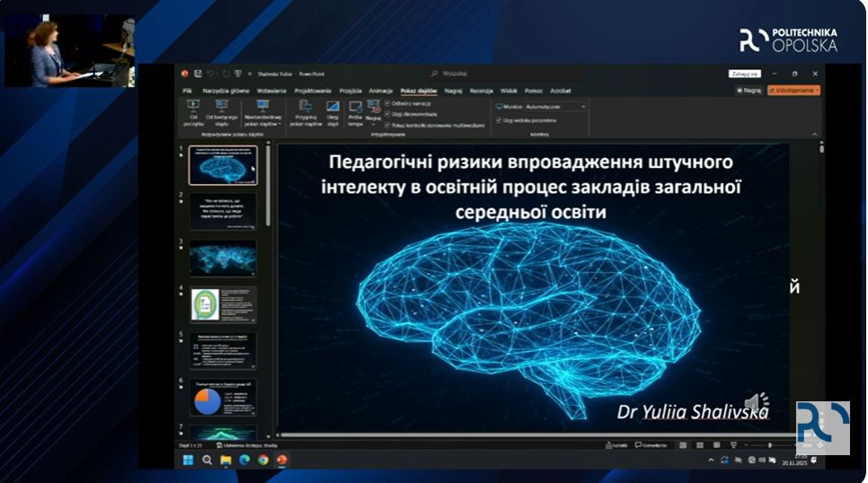Toggle 'Użyj chronometrażu' checkbox
The width and height of the screenshot is (868, 483).
[x=387, y=115]
